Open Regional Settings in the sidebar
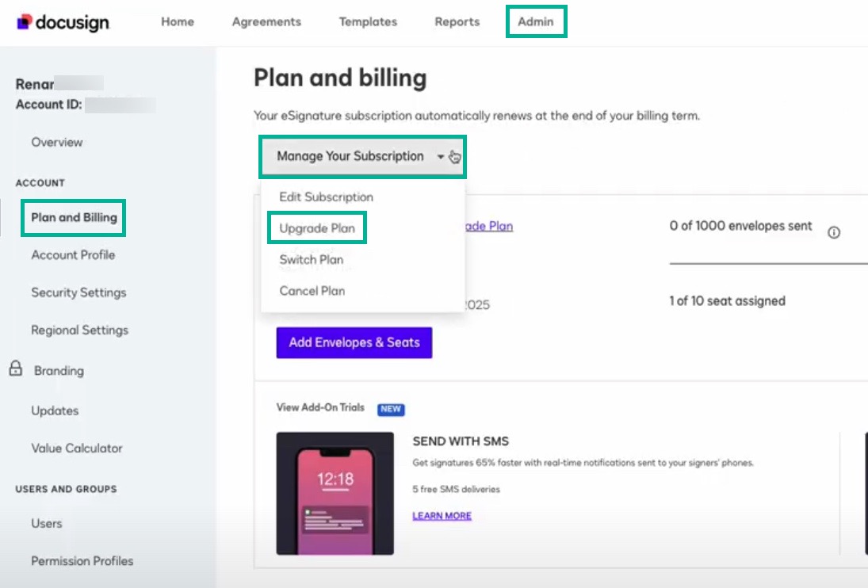Image resolution: width=868 pixels, height=588 pixels. click(79, 330)
